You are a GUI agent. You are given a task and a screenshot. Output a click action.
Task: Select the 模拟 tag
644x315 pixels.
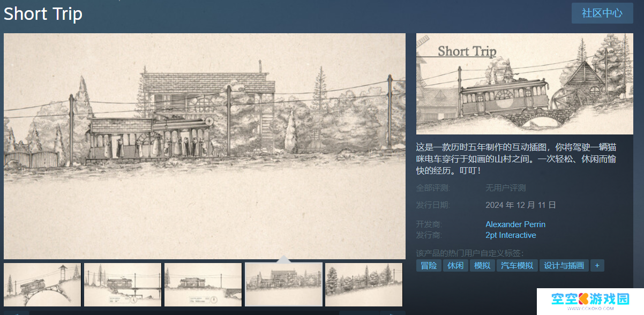point(482,266)
